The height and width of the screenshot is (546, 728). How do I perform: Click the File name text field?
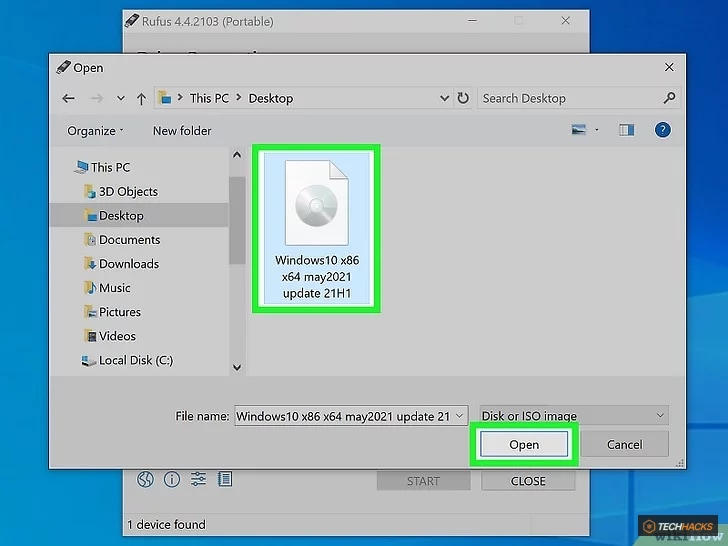(344, 416)
